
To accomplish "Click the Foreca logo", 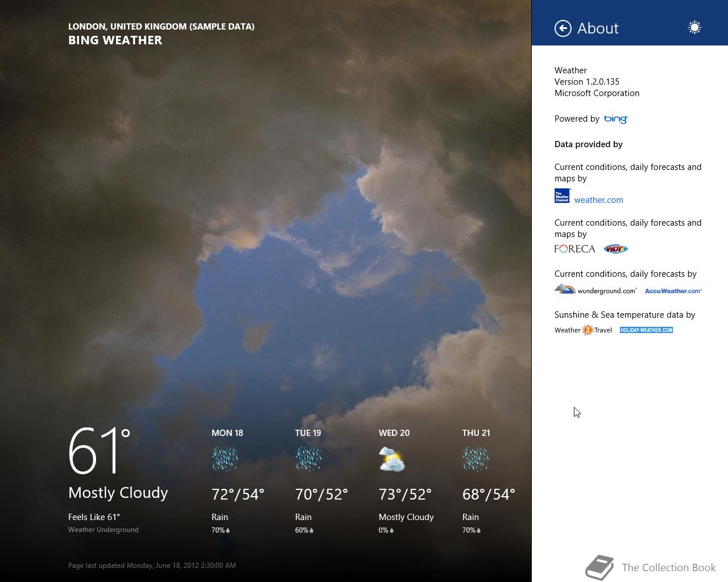I will pyautogui.click(x=574, y=249).
